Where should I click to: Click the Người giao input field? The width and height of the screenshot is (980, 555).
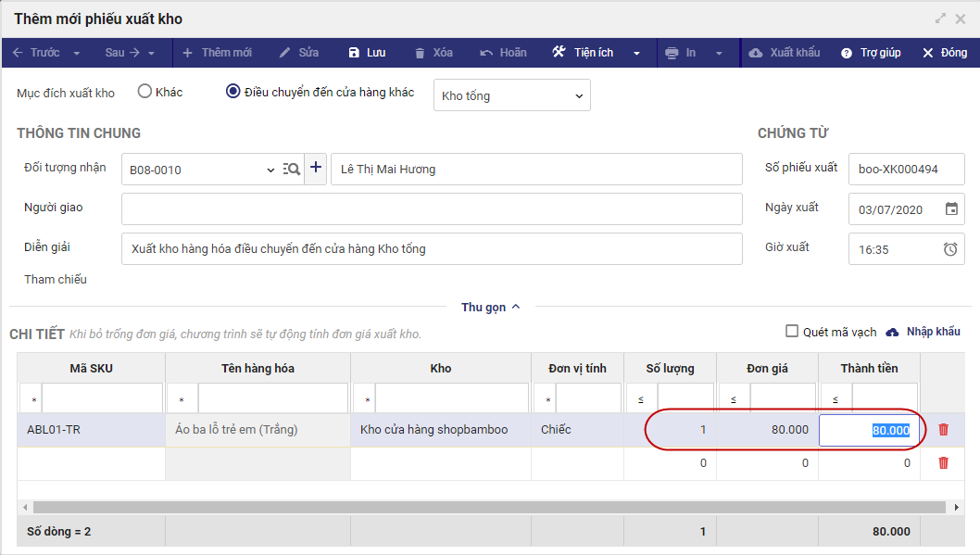[x=432, y=208]
